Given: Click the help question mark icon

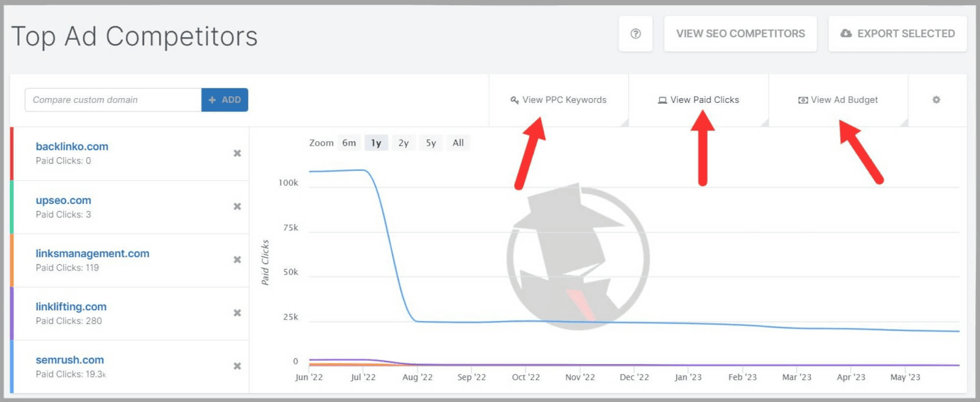Looking at the screenshot, I should pos(635,34).
